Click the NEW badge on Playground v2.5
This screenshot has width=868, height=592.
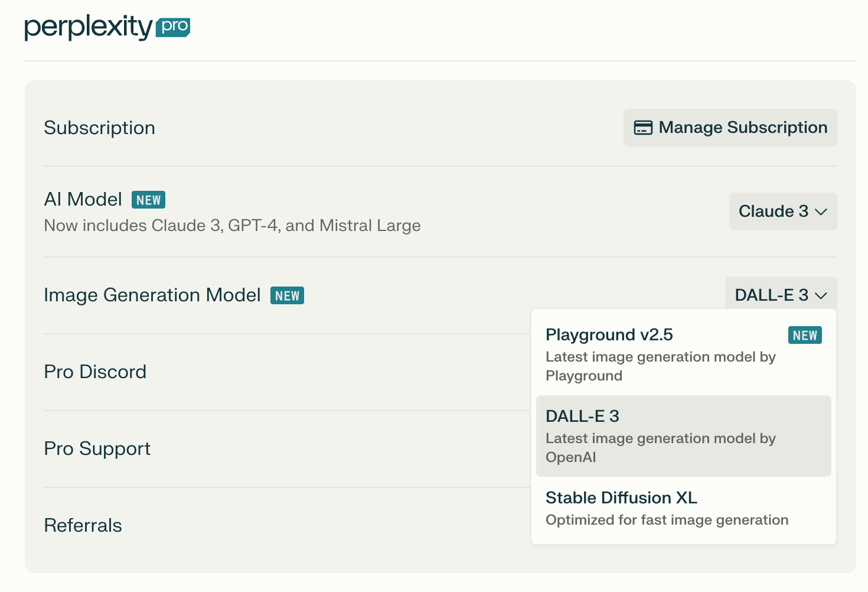805,336
